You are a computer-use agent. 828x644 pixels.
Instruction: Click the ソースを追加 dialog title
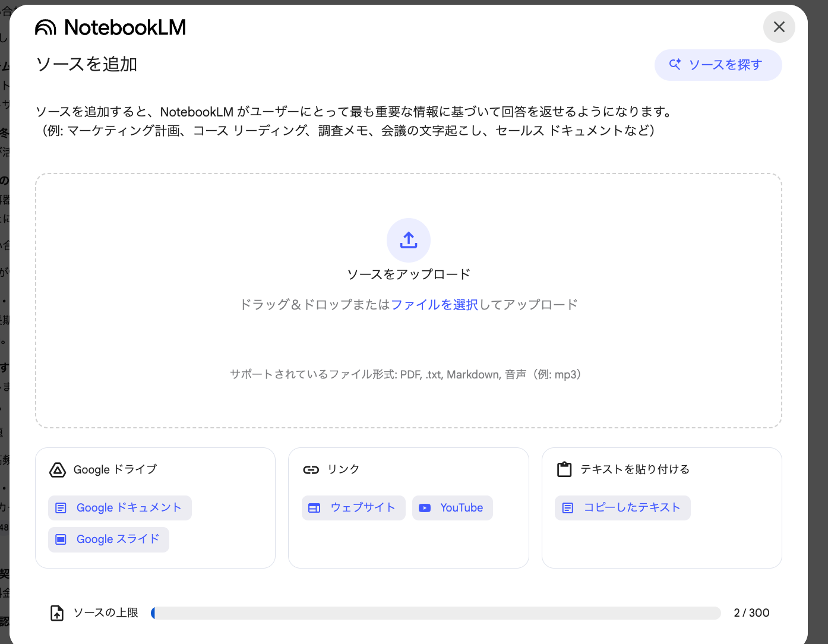click(x=87, y=64)
